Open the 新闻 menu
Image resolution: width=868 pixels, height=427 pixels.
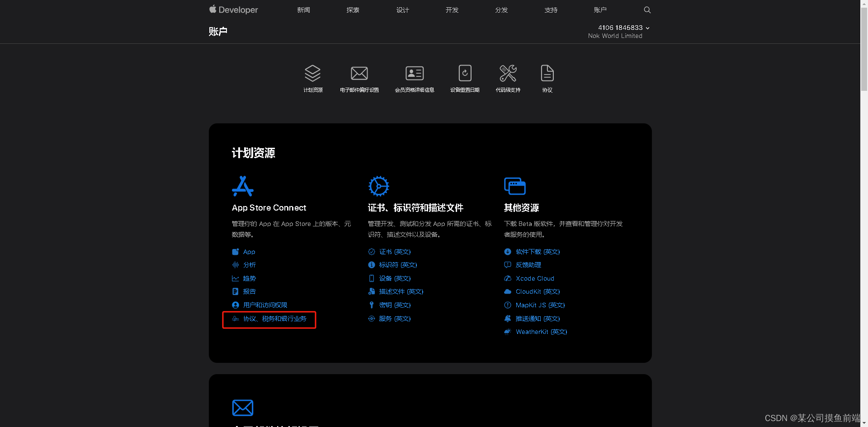click(x=303, y=10)
